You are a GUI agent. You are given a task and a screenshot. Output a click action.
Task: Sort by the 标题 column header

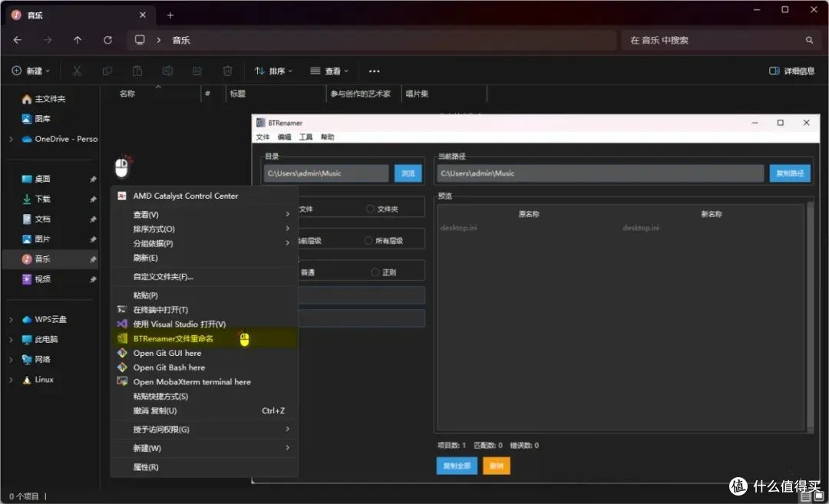(x=237, y=94)
